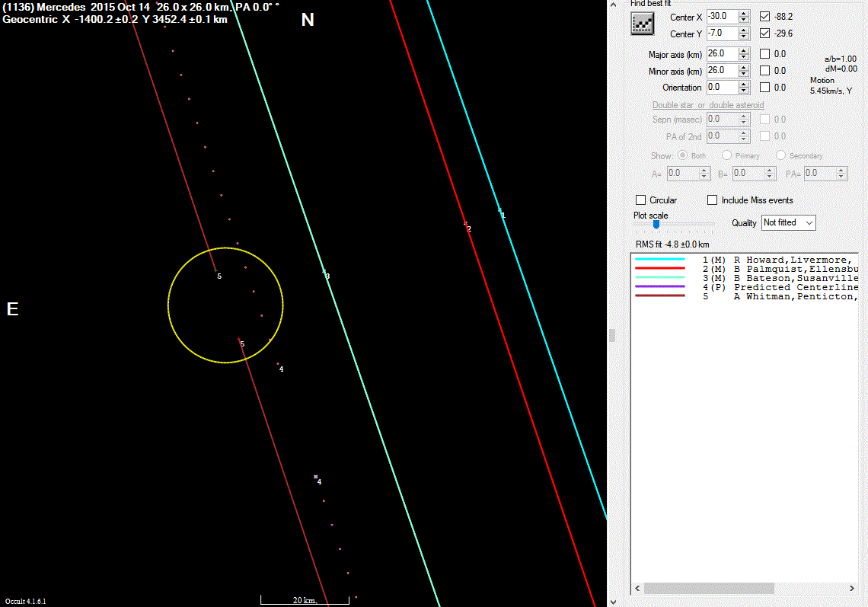Click the B= input field
This screenshot has width=868, height=607.
(x=748, y=174)
